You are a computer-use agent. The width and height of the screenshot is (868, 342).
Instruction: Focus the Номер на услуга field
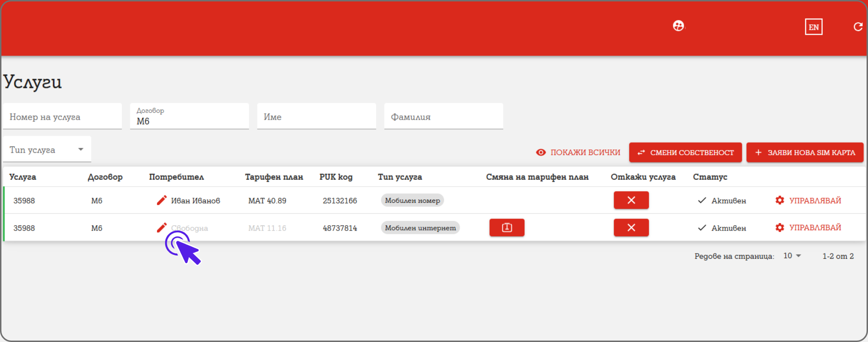[62, 117]
